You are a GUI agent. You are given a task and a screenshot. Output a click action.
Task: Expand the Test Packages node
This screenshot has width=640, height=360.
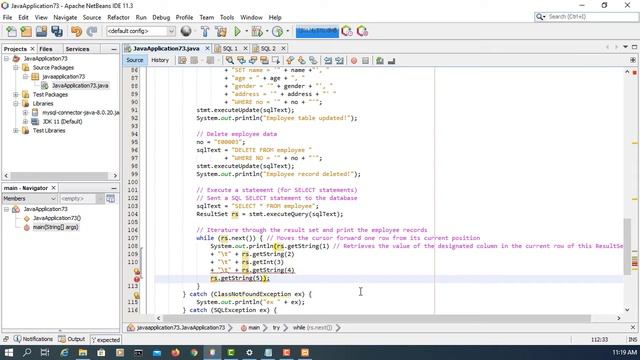click(x=16, y=95)
